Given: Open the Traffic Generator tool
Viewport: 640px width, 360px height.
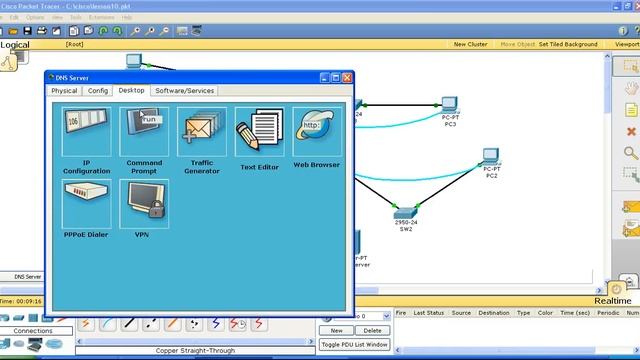Looking at the screenshot, I should (x=202, y=132).
